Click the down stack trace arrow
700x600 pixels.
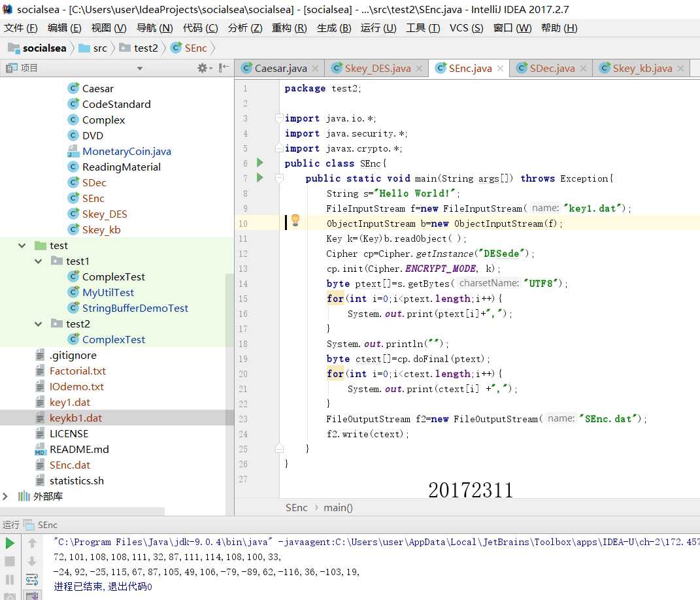pyautogui.click(x=32, y=561)
